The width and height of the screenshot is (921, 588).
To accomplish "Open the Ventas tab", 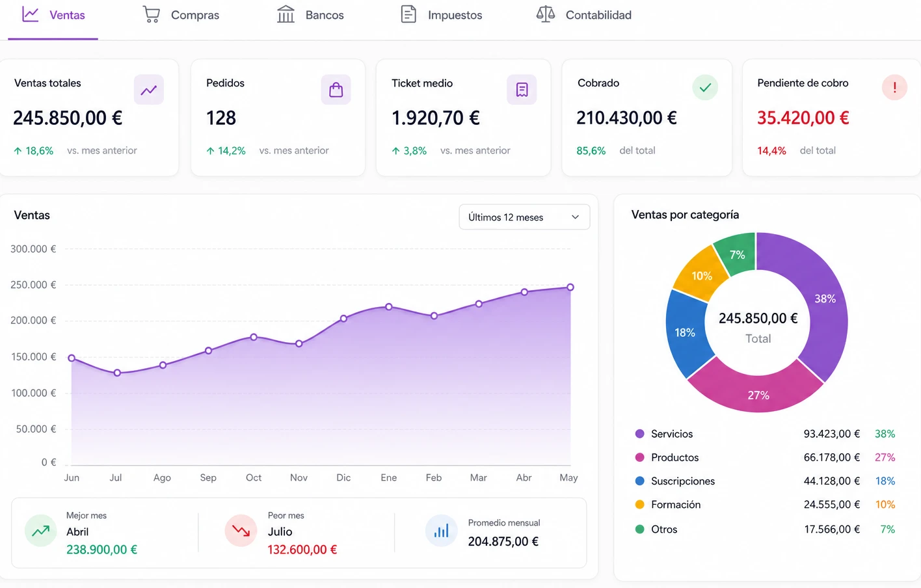I will pos(53,15).
